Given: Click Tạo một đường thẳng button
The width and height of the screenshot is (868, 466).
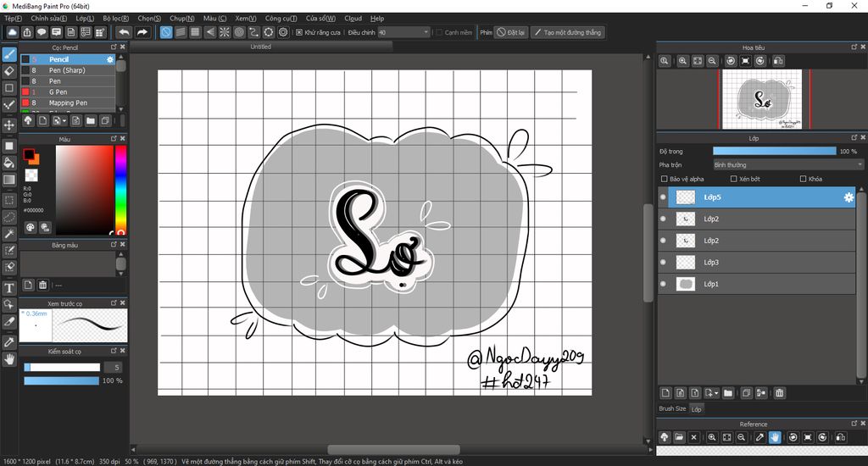Looking at the screenshot, I should tap(567, 33).
